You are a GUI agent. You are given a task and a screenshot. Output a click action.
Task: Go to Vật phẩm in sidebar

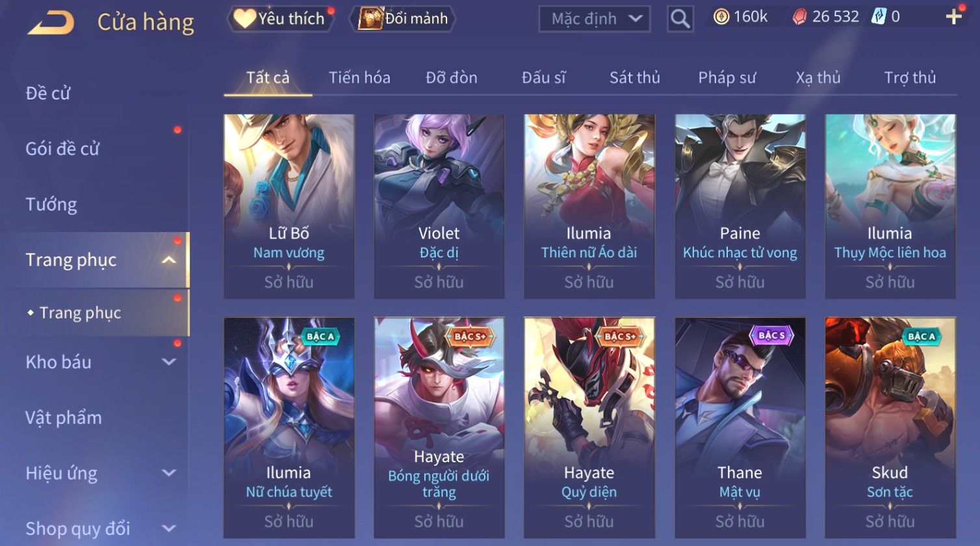point(64,417)
